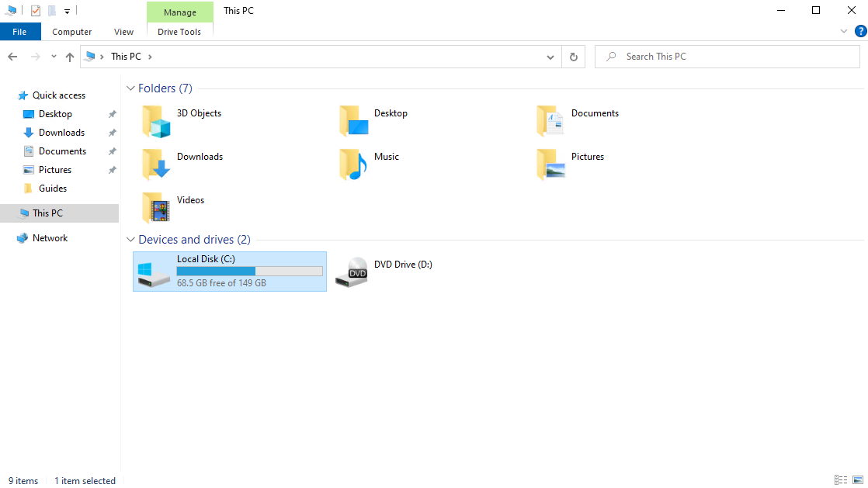Click the Local Disk (C:) capacity bar
The width and height of the screenshot is (868, 488).
[x=249, y=272]
